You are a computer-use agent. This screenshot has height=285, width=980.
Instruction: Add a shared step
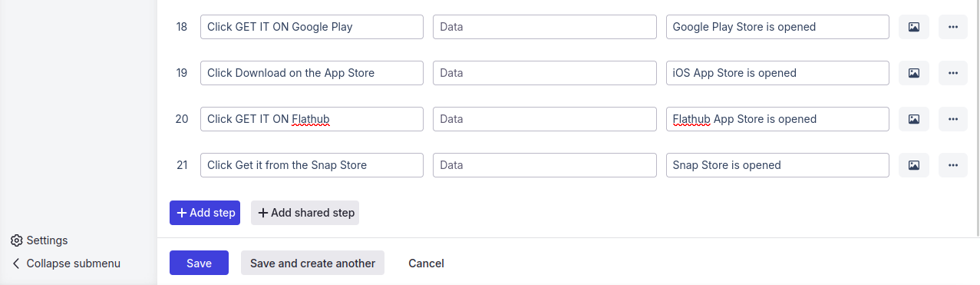305,213
